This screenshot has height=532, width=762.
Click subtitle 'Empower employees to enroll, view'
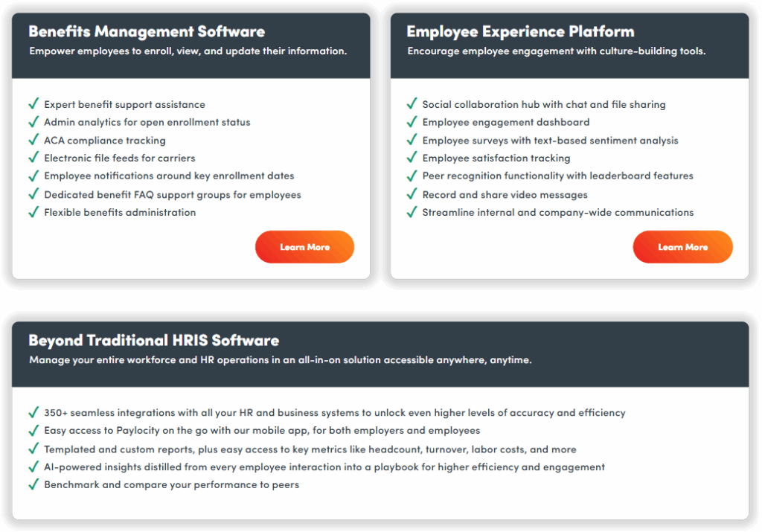coord(188,51)
